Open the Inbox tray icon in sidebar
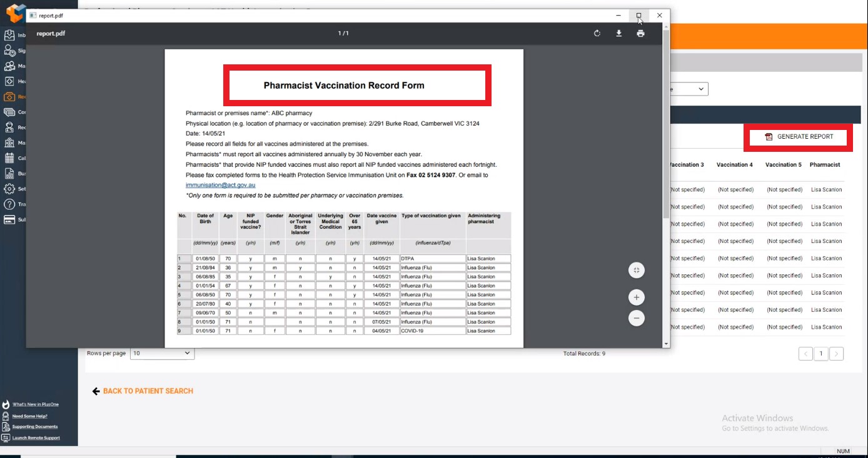The width and height of the screenshot is (868, 458). pyautogui.click(x=9, y=35)
